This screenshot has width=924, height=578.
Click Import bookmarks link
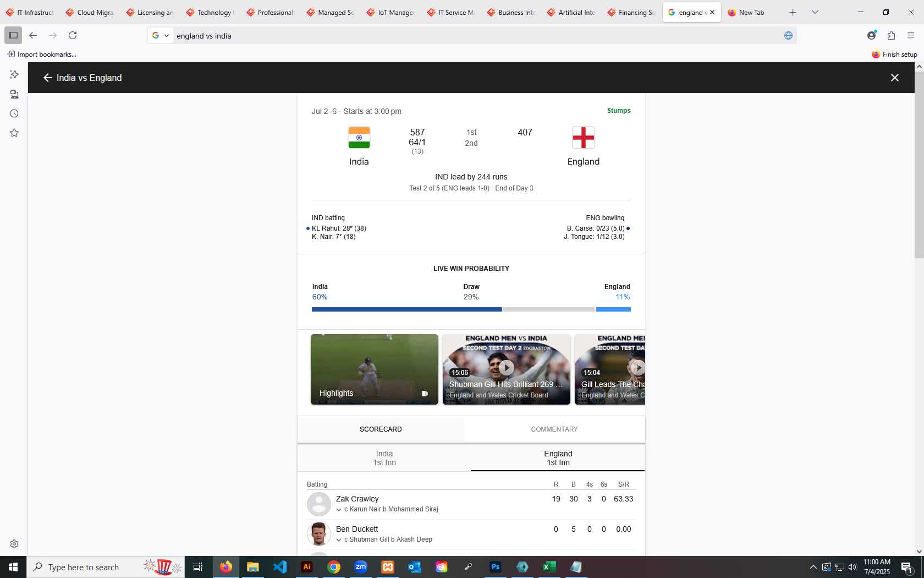42,54
